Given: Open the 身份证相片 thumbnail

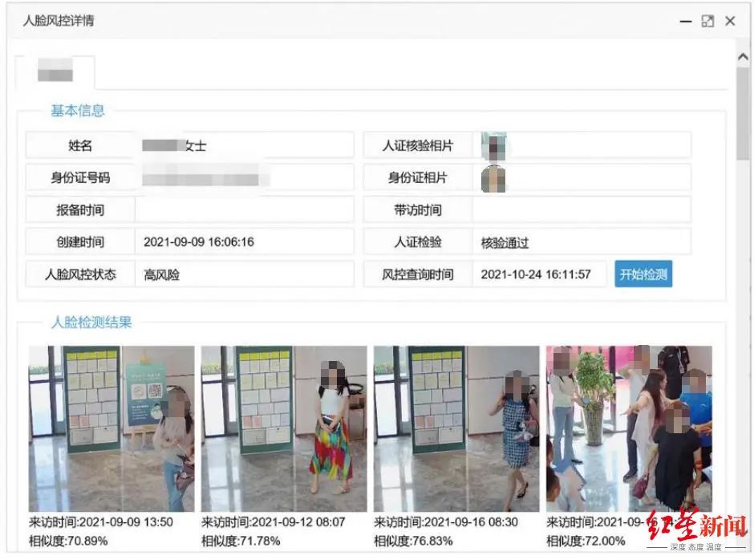Looking at the screenshot, I should click(x=493, y=178).
